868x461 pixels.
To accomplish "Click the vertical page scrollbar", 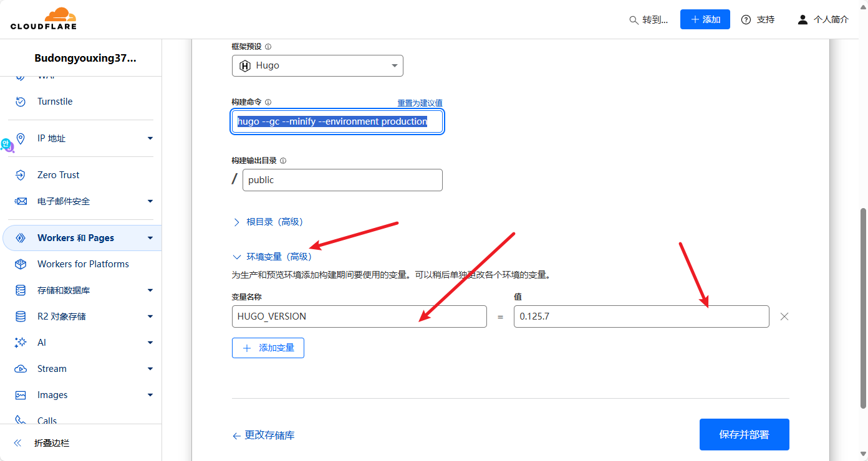I will (864, 305).
